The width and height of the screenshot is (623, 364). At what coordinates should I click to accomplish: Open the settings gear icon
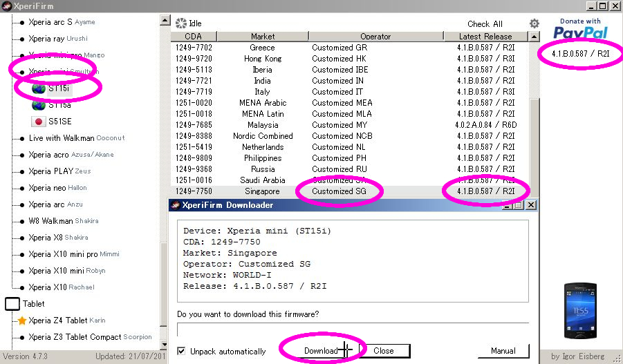pos(534,23)
